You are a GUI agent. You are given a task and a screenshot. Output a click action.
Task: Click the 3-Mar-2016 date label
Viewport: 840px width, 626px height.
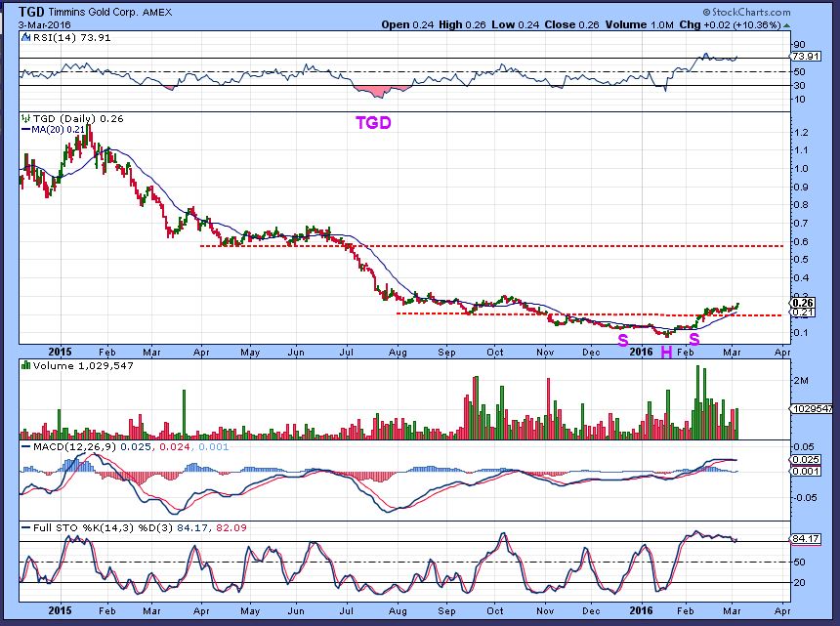click(x=44, y=25)
